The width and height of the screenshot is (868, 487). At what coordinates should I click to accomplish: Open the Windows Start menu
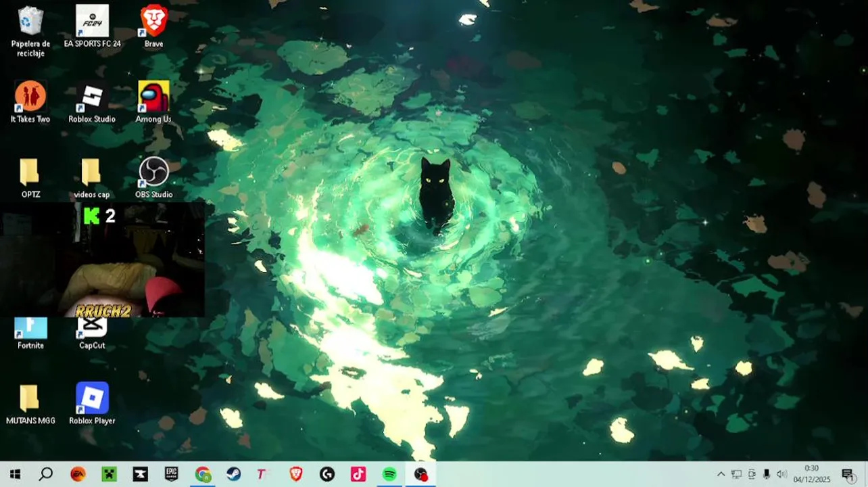tap(15, 474)
